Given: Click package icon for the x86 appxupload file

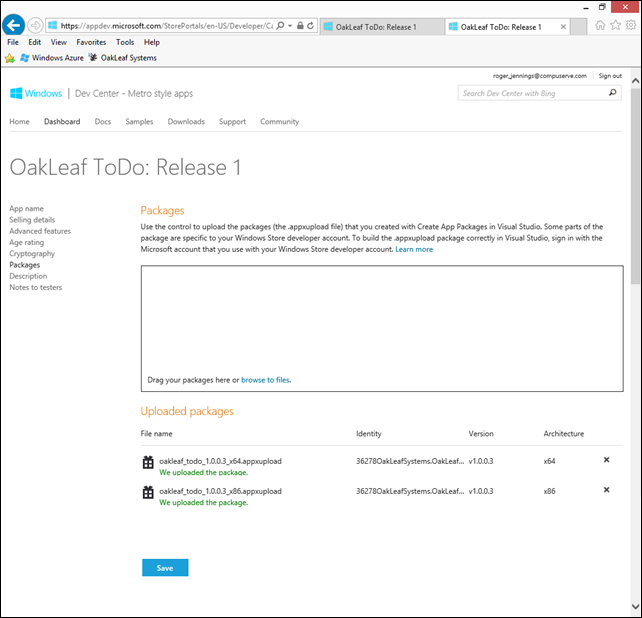Looking at the screenshot, I should tap(148, 492).
